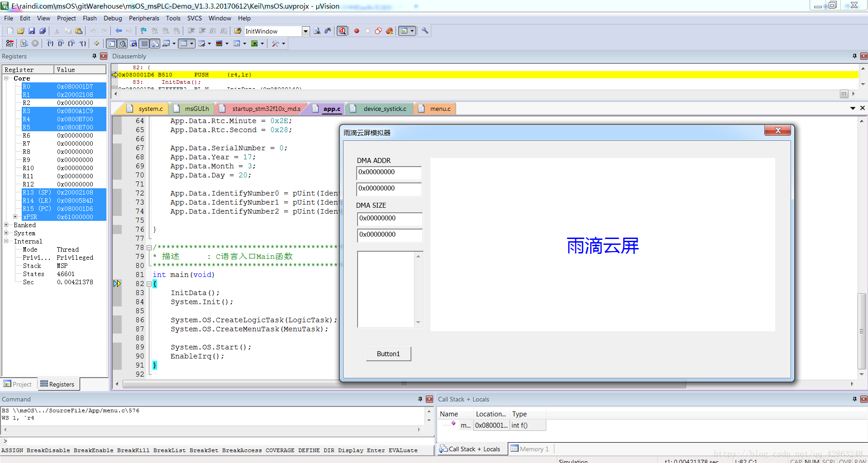Close the Registers panel
Image resolution: width=868 pixels, height=463 pixels.
tap(104, 56)
